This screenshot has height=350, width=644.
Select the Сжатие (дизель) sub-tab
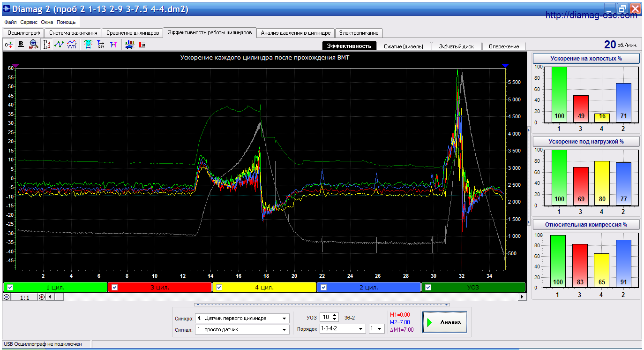tap(404, 46)
